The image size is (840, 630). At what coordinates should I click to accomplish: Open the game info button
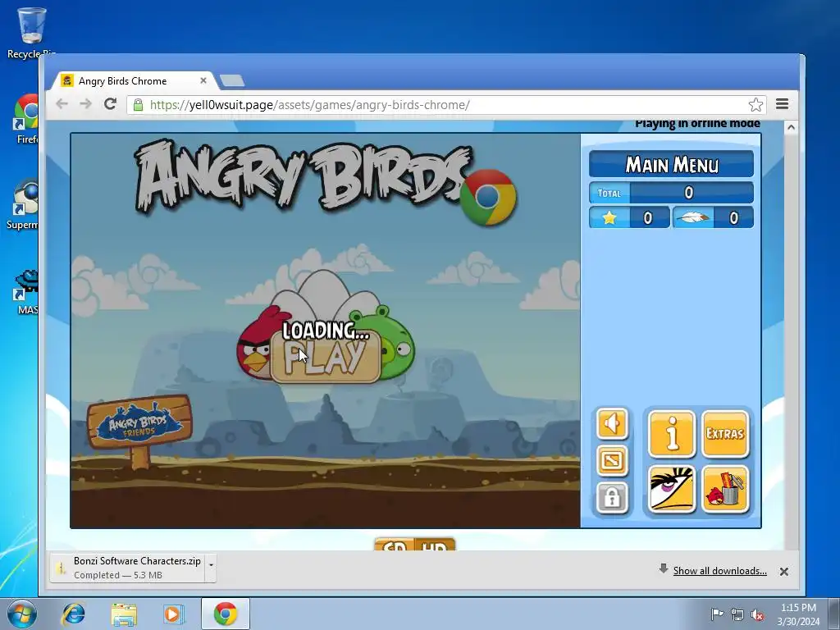click(x=672, y=433)
